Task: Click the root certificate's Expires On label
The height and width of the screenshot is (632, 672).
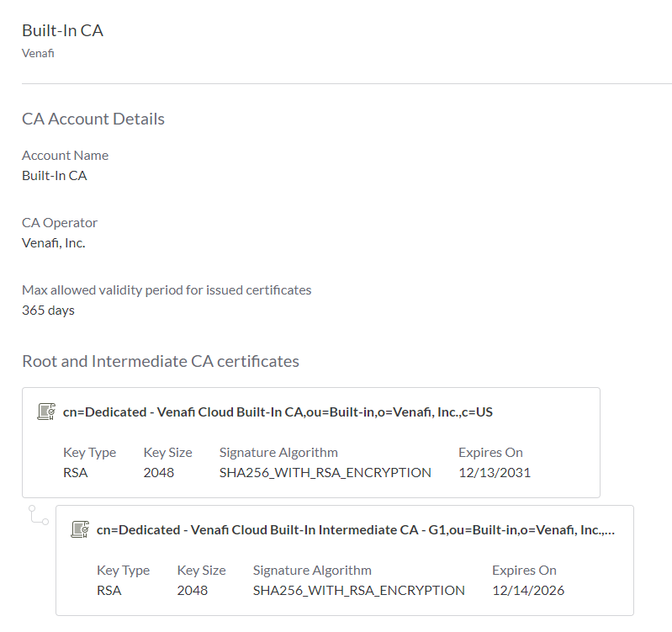Action: (x=490, y=453)
